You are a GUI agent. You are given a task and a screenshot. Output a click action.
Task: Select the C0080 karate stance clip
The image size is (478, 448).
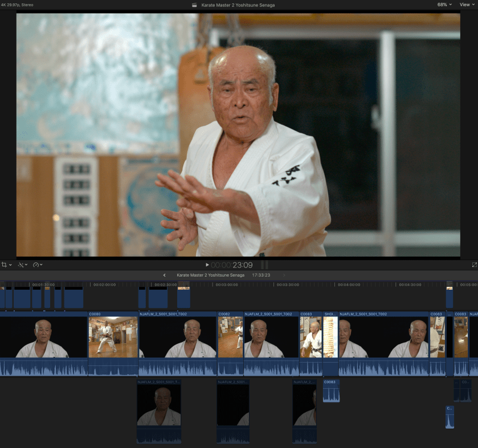pos(113,338)
